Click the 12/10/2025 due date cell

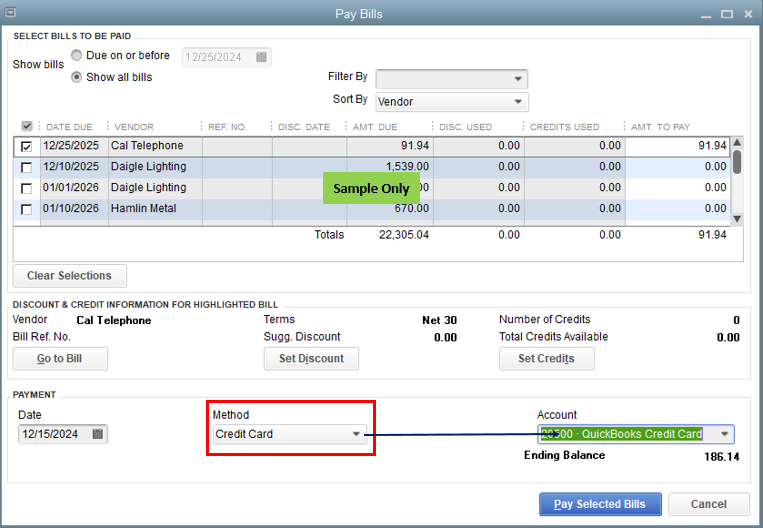[74, 167]
